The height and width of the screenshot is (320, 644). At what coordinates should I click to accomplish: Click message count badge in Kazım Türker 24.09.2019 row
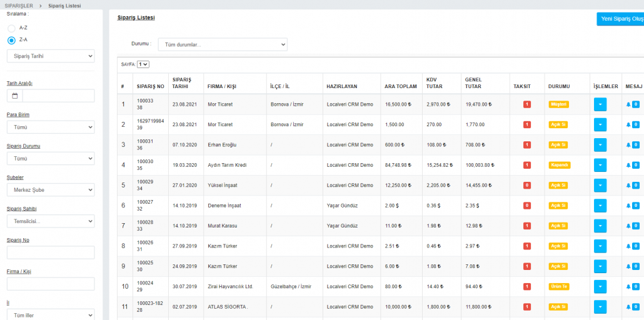pyautogui.click(x=636, y=266)
